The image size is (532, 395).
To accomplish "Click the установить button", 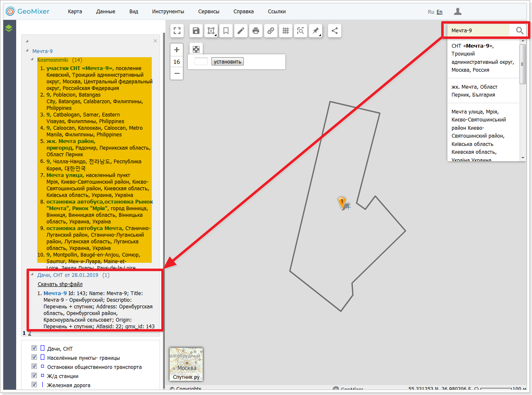I will (x=228, y=62).
